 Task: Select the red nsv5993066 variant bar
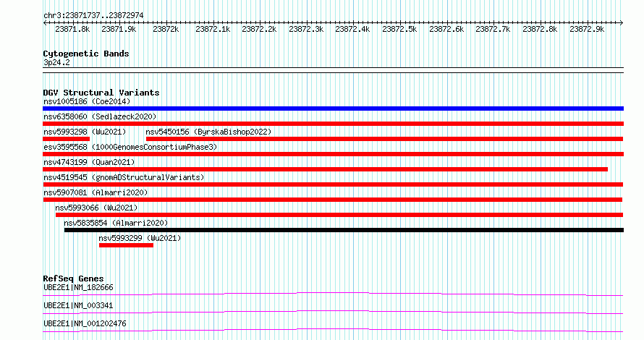click(x=339, y=215)
